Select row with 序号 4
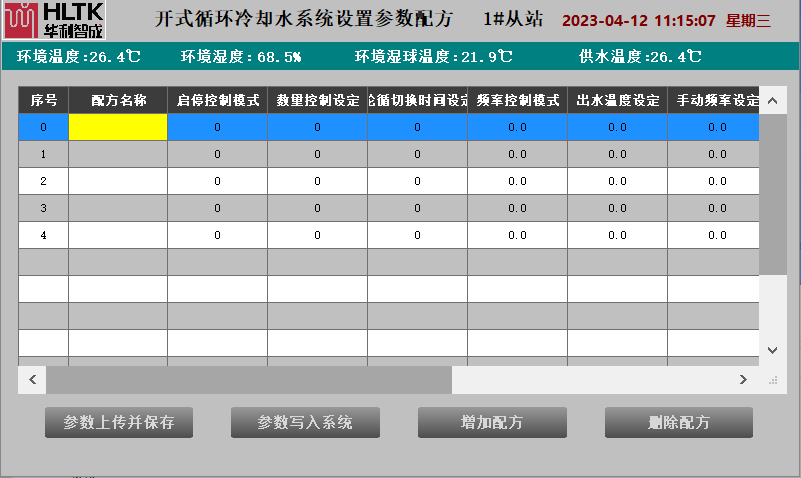801x478 pixels. tap(43, 235)
